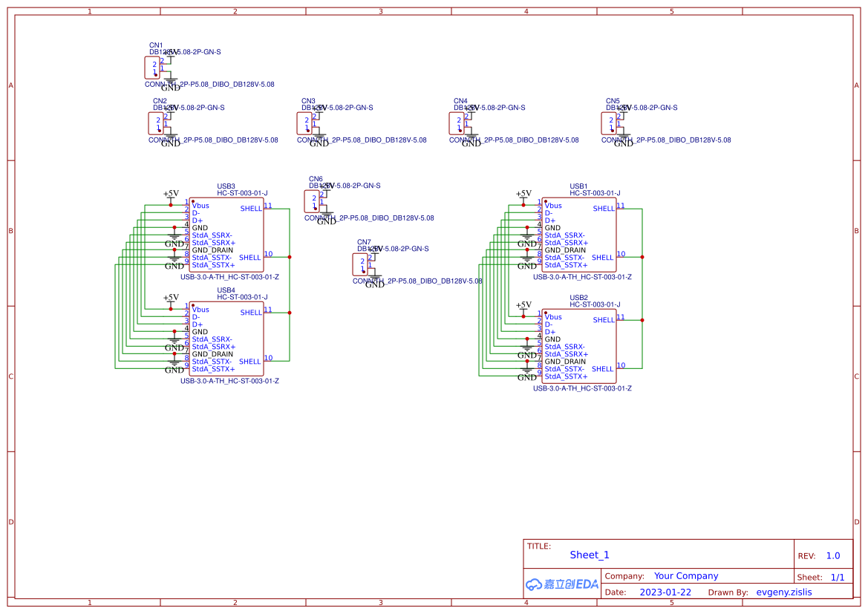Click the revision value 1.0
Screen dimensions: 868x614
click(833, 555)
